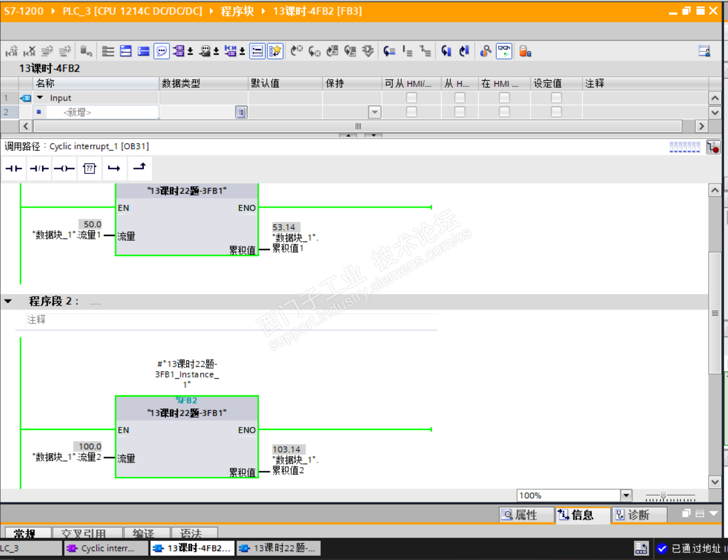
Task: Insert an output coil from favorites
Action: 64,169
